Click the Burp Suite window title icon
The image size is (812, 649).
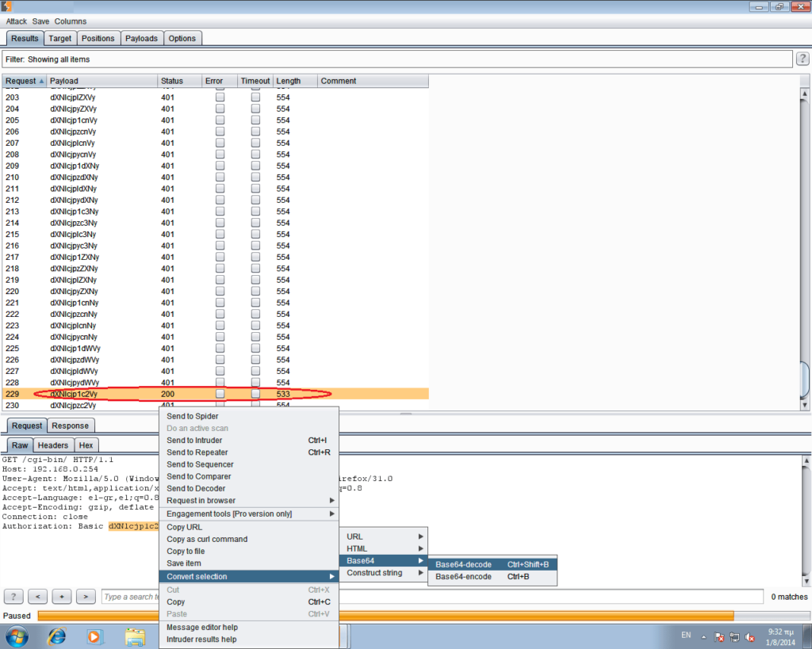click(6, 6)
